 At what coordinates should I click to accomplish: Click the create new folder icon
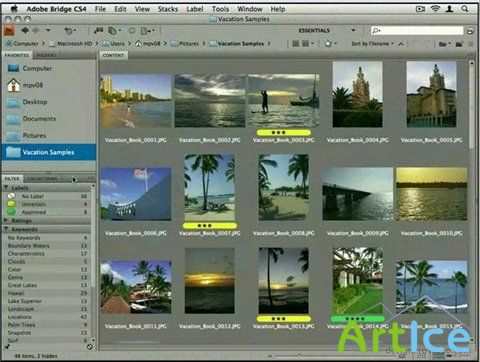459,44
